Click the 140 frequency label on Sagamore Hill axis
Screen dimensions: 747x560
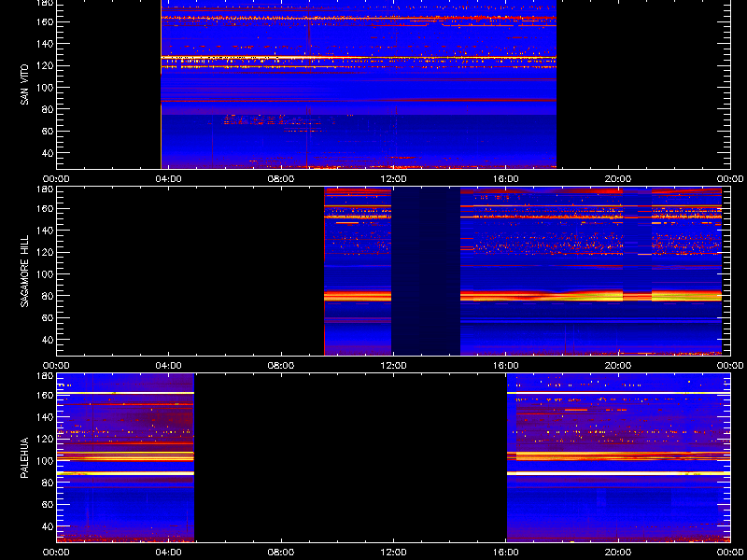coord(45,231)
